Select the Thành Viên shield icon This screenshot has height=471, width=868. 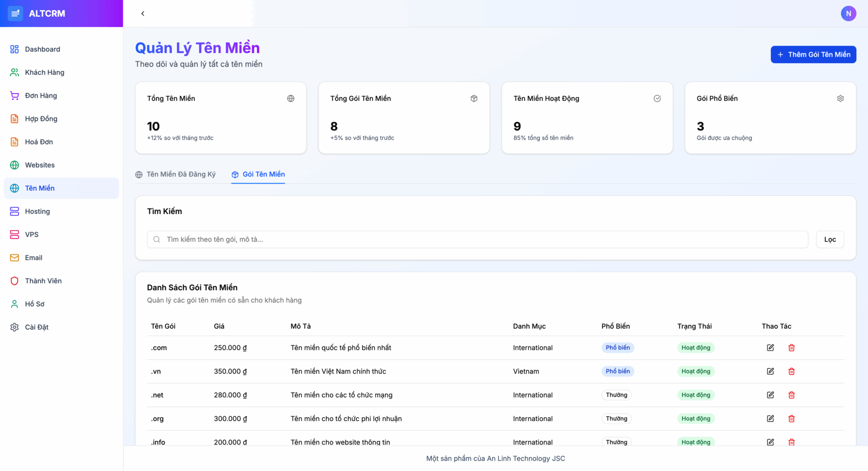(x=14, y=281)
